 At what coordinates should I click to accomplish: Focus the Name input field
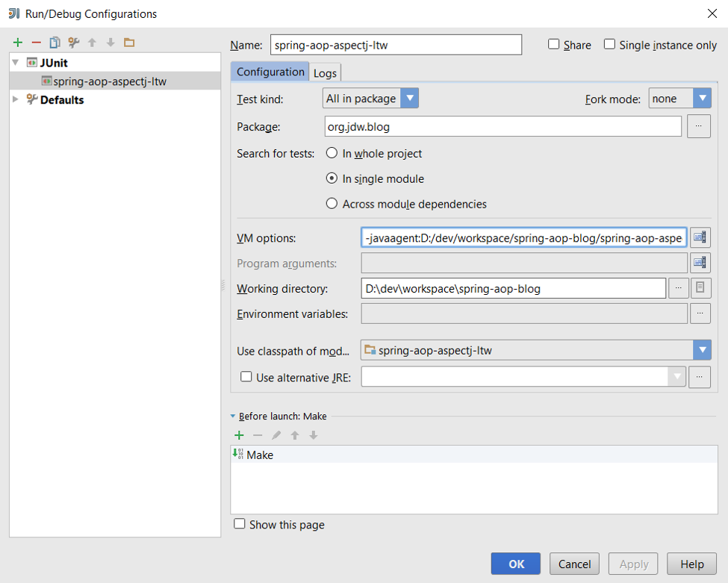point(396,45)
